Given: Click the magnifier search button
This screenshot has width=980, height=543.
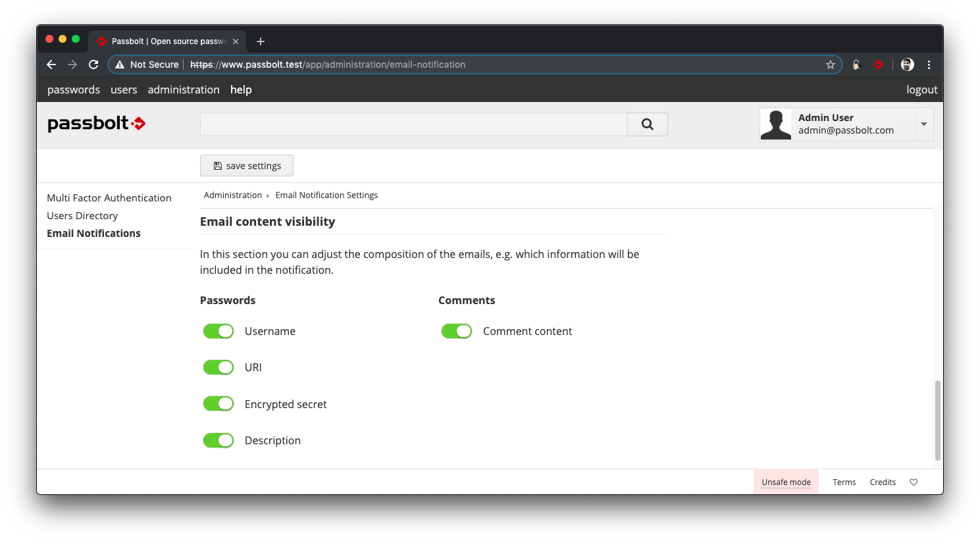Looking at the screenshot, I should (x=647, y=124).
